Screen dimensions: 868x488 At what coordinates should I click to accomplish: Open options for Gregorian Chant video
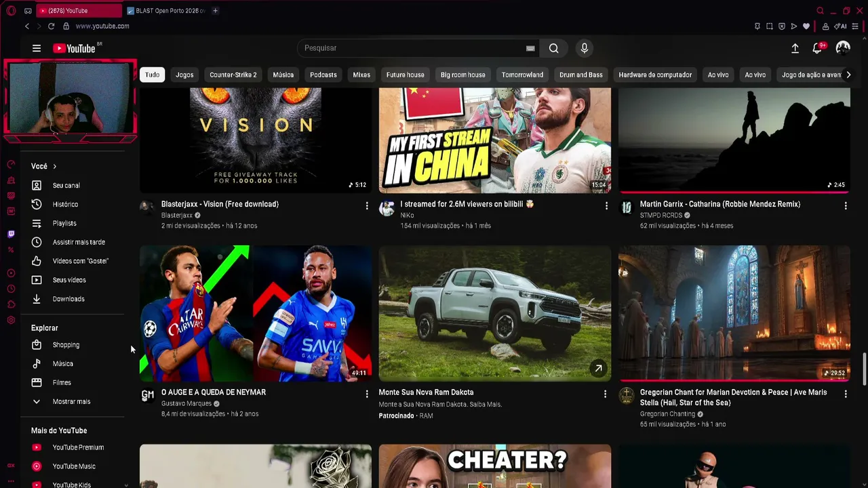[x=846, y=394]
